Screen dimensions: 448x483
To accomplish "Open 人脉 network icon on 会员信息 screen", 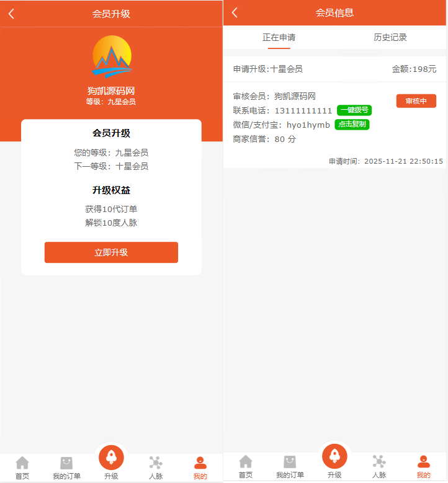I will point(379,462).
